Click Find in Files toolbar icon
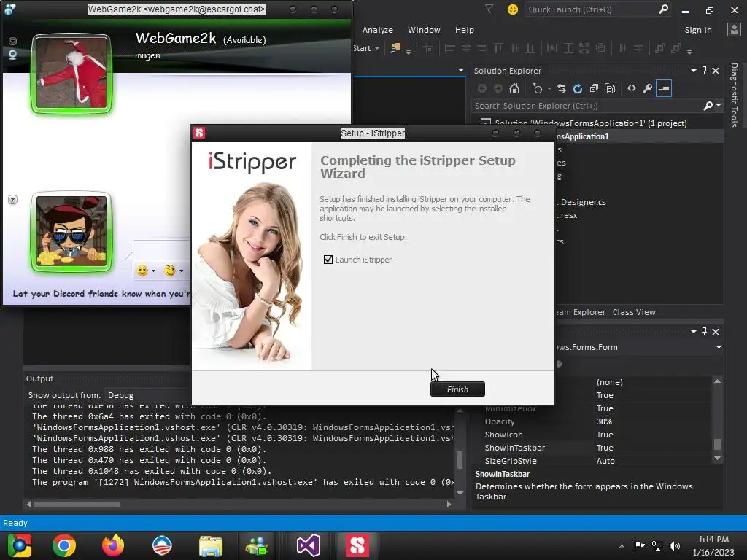This screenshot has height=560, width=747. [395, 48]
